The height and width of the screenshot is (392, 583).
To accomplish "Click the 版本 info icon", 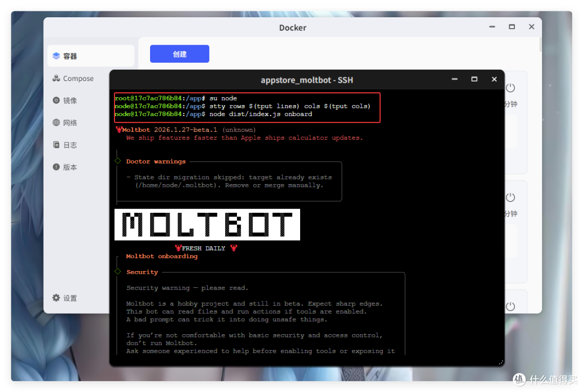I will 56,167.
